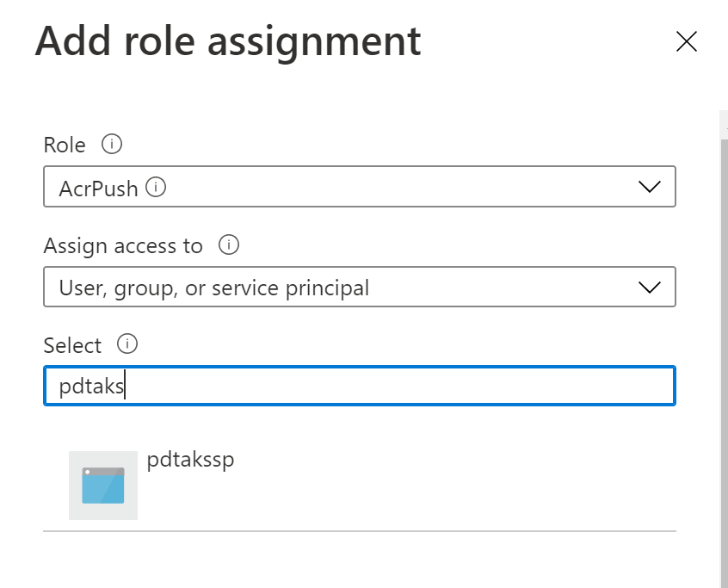Click the Assign access to label
This screenshot has width=728, height=588.
pos(122,246)
